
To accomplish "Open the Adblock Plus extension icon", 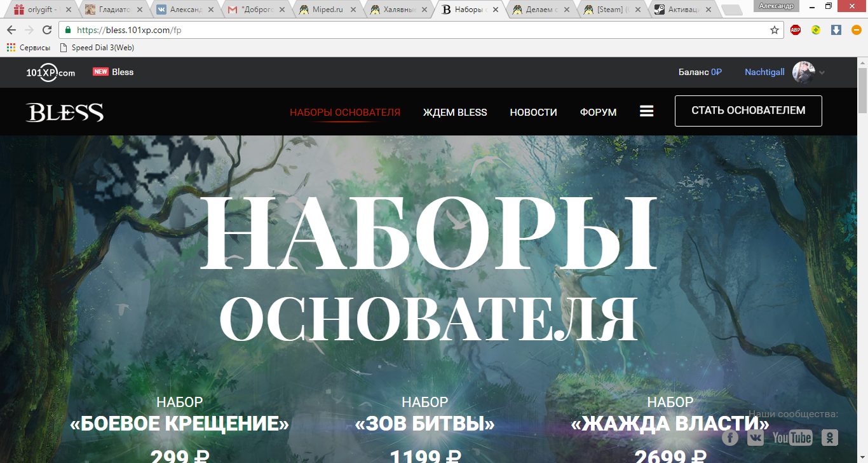I will 796,30.
